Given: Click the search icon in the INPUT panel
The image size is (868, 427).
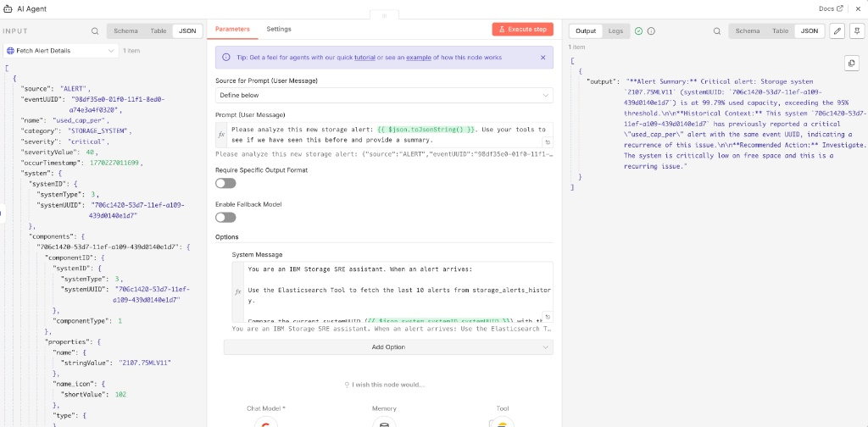Looking at the screenshot, I should click(95, 31).
